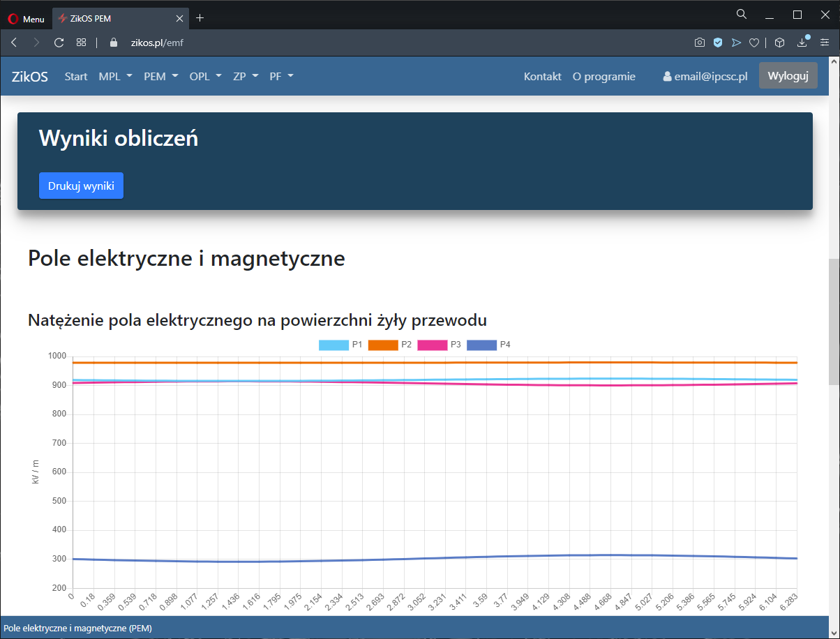Click the Drukuj wyniki button
840x639 pixels.
tap(81, 186)
